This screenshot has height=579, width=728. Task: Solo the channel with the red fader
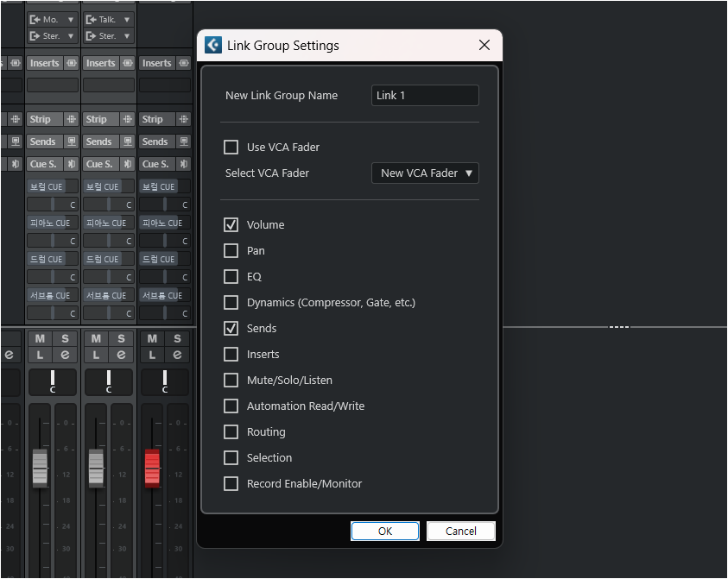tap(177, 339)
